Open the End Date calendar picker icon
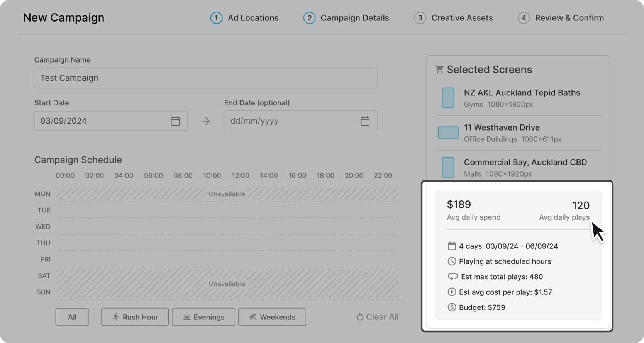Viewport: 644px width, 343px height. coord(365,121)
